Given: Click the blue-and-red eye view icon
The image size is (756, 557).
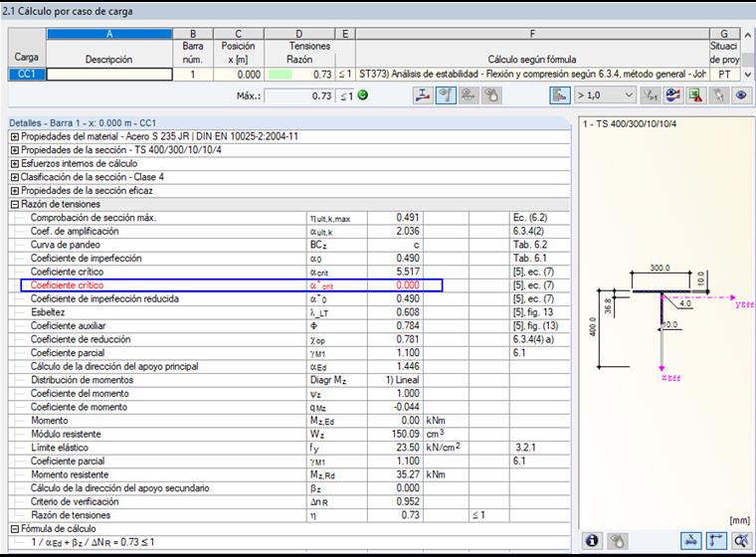Looking at the screenshot, I should click(673, 95).
